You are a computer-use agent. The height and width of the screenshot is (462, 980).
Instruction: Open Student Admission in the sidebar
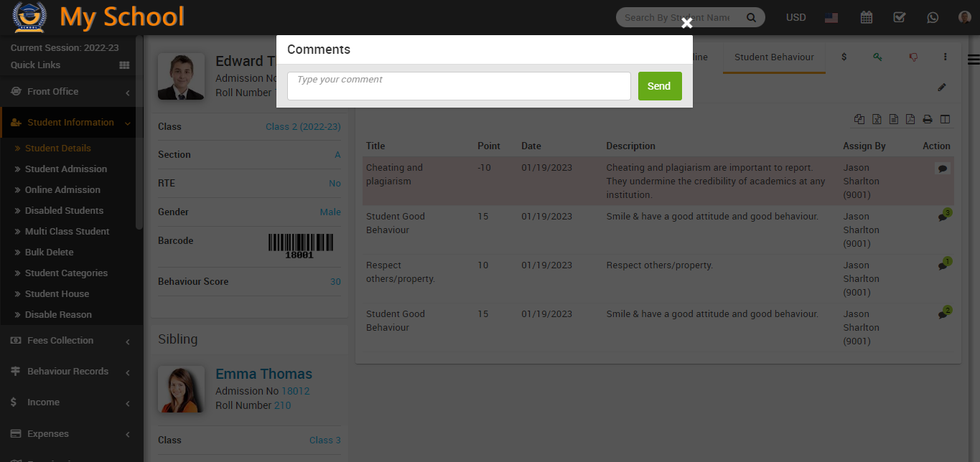point(66,169)
